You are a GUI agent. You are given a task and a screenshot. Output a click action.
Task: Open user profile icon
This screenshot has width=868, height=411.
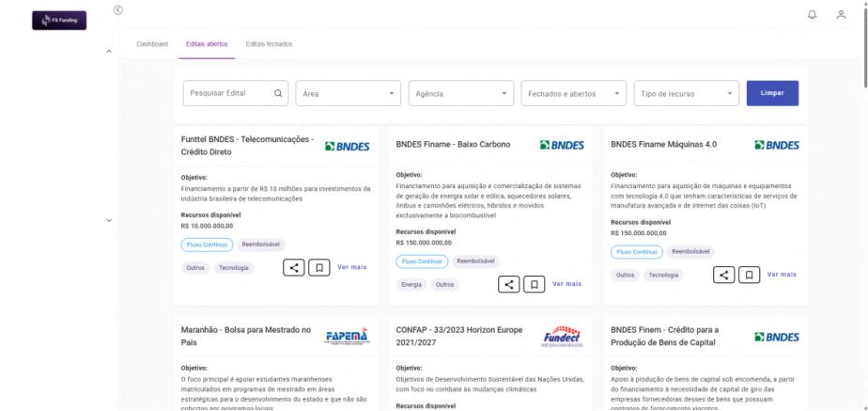(841, 15)
